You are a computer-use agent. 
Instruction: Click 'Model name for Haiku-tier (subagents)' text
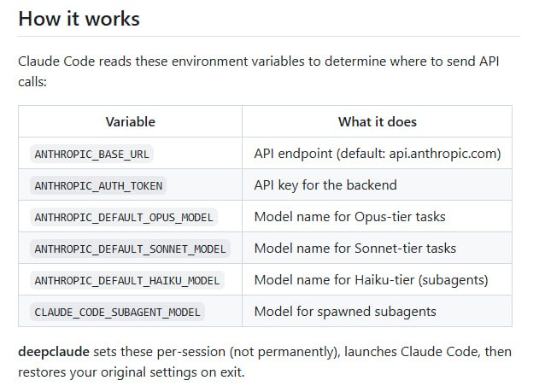372,280
